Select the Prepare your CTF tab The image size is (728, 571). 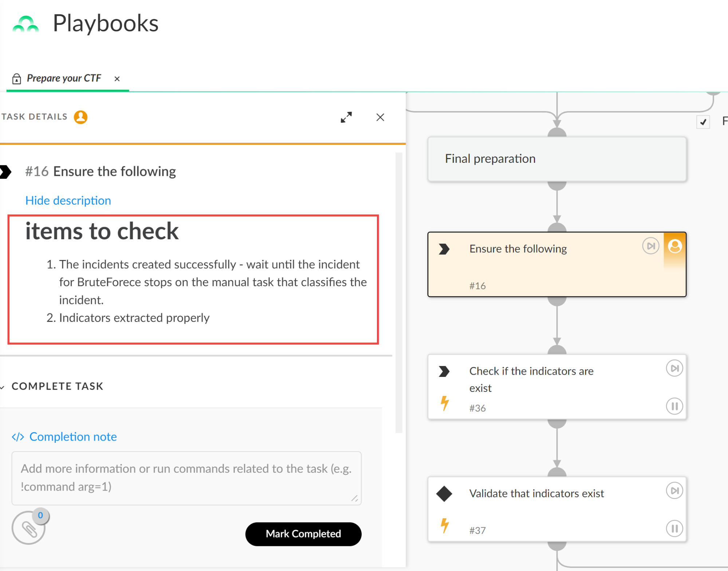coord(64,78)
